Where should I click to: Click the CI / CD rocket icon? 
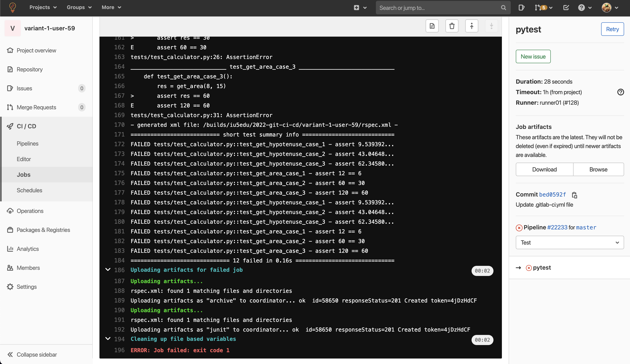click(10, 126)
